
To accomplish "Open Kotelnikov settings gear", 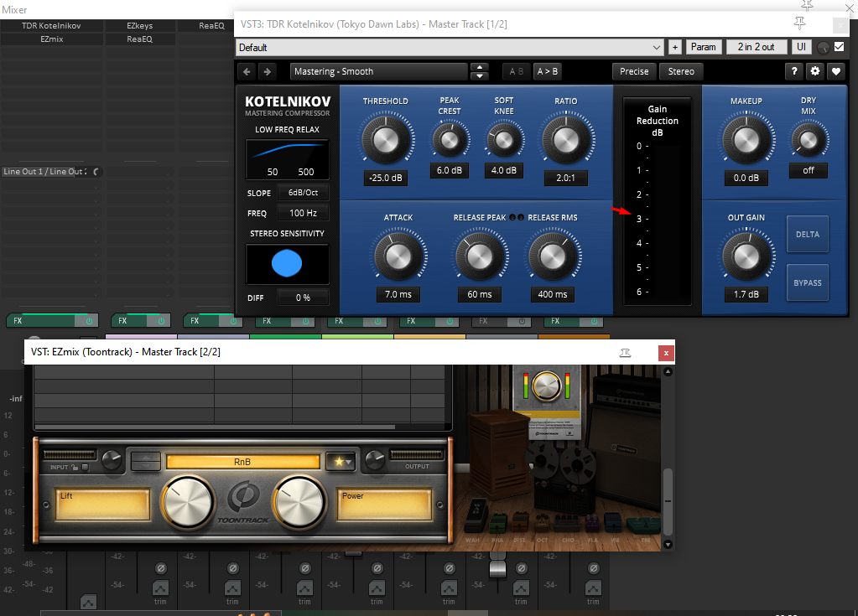I will tap(814, 71).
